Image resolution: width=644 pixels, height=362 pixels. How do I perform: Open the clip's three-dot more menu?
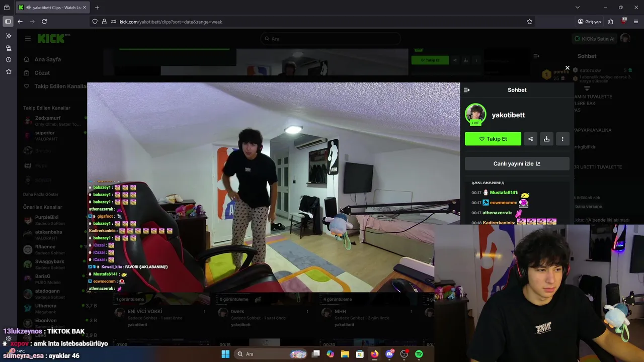click(562, 139)
